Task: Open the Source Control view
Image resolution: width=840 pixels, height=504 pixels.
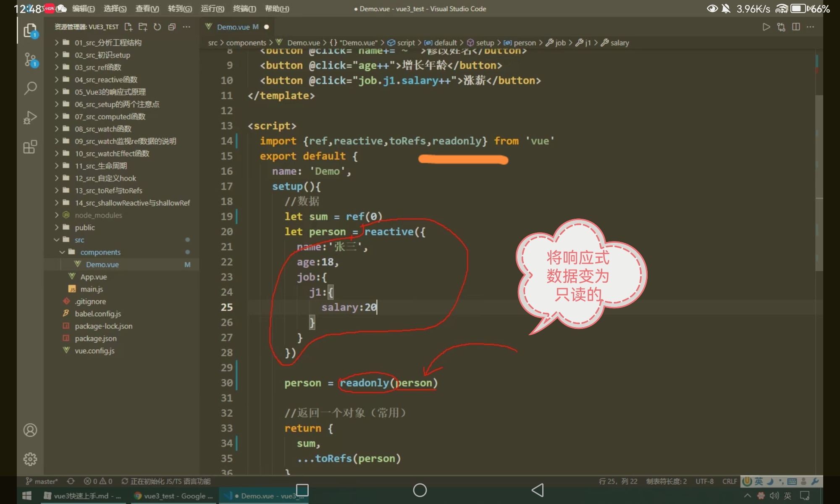Action: pyautogui.click(x=30, y=59)
